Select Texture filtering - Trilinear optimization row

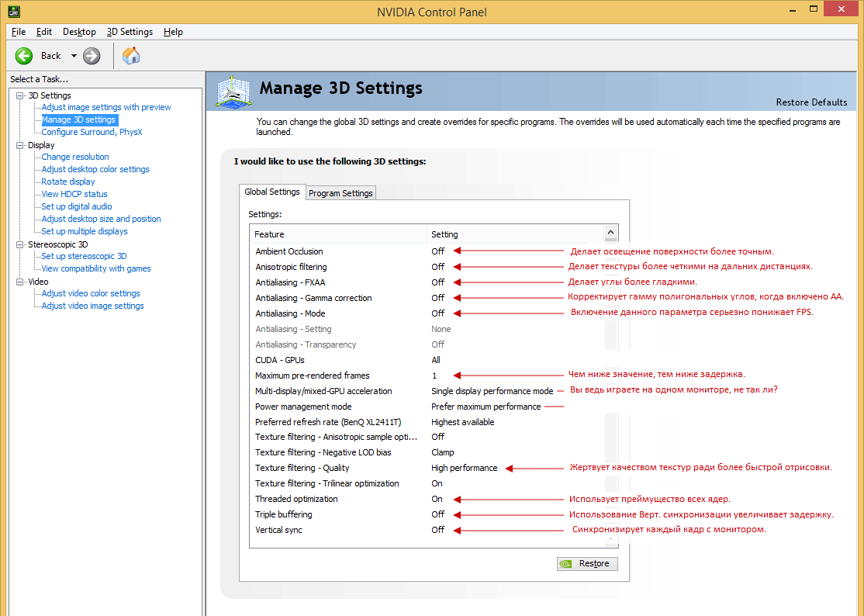pyautogui.click(x=427, y=484)
